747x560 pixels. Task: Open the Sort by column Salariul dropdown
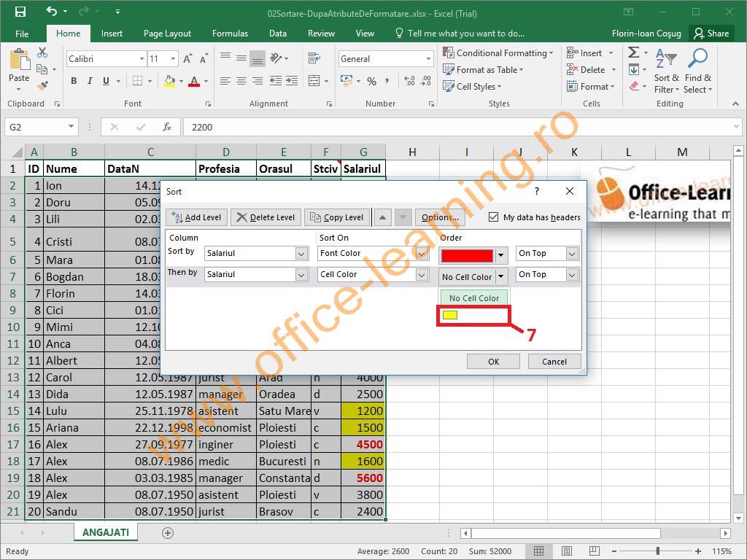301,253
